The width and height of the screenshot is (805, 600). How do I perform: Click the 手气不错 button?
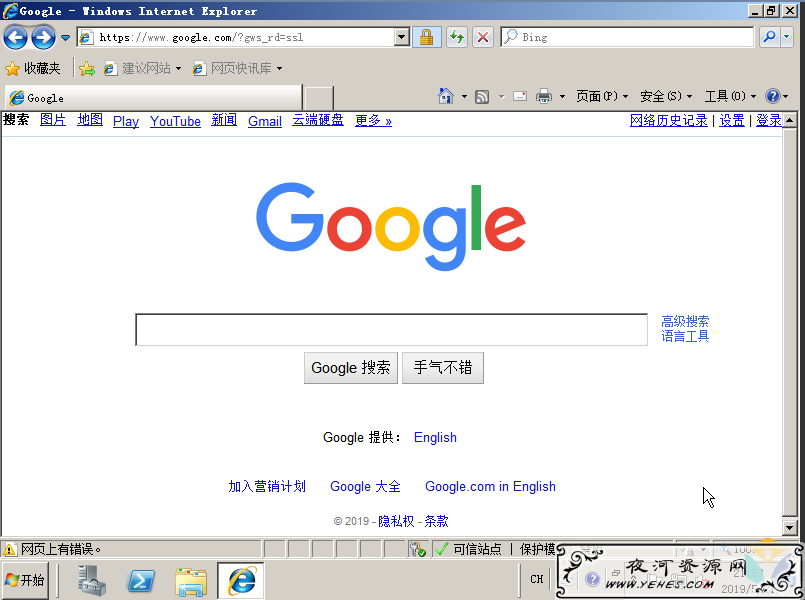[x=443, y=367]
